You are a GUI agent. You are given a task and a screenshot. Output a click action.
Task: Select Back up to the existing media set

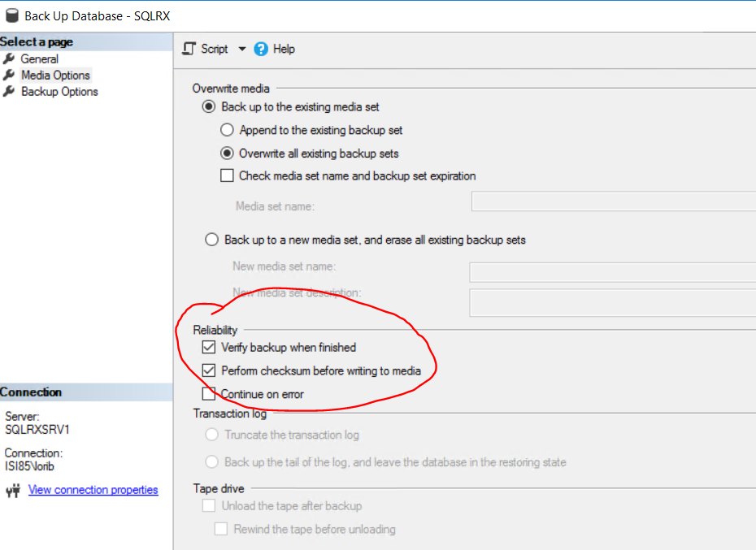click(x=209, y=106)
